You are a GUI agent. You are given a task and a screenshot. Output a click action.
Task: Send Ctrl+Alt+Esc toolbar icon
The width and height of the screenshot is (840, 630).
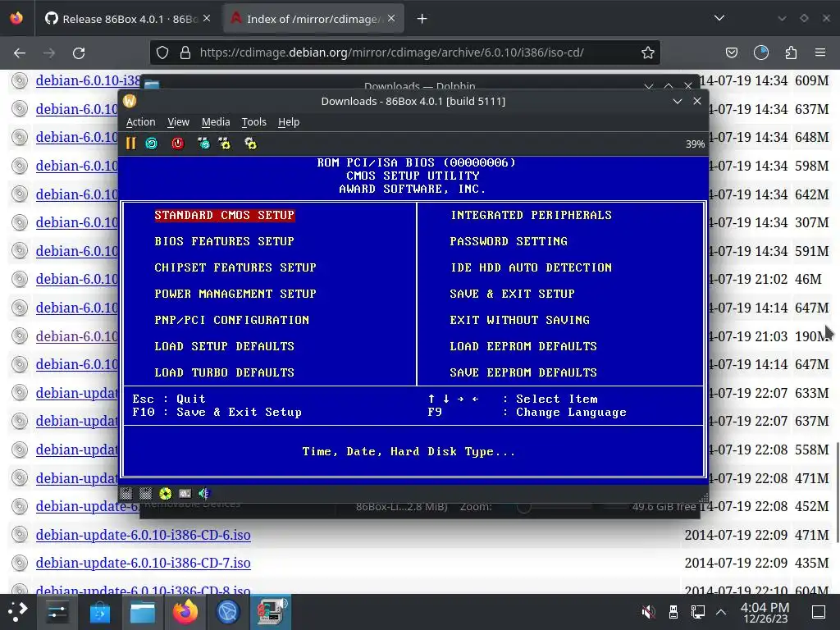(x=225, y=143)
